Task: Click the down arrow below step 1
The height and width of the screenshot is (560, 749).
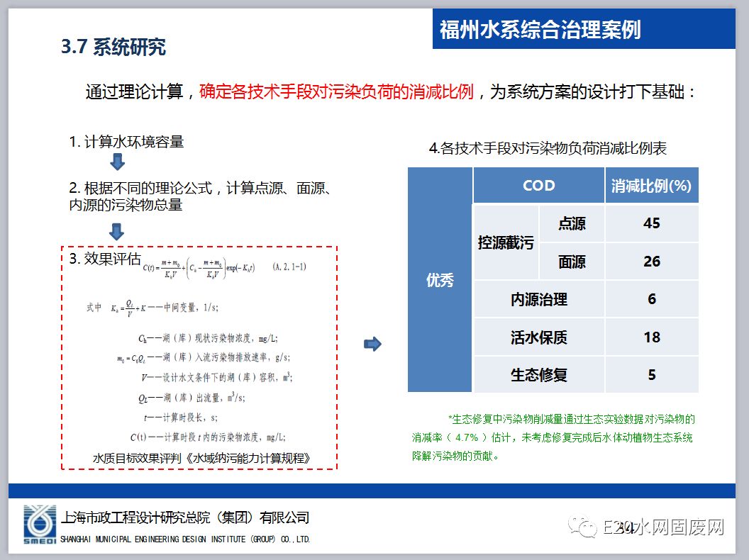Action: pyautogui.click(x=117, y=162)
